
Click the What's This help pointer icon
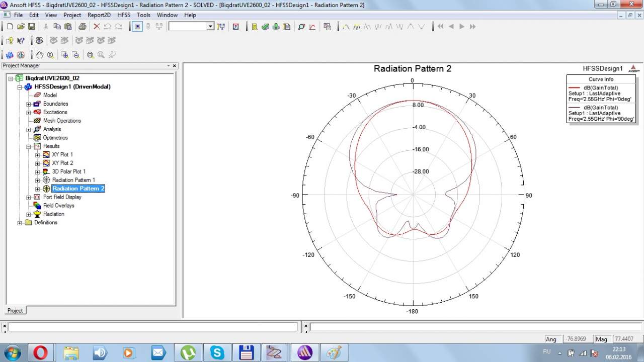[21, 41]
